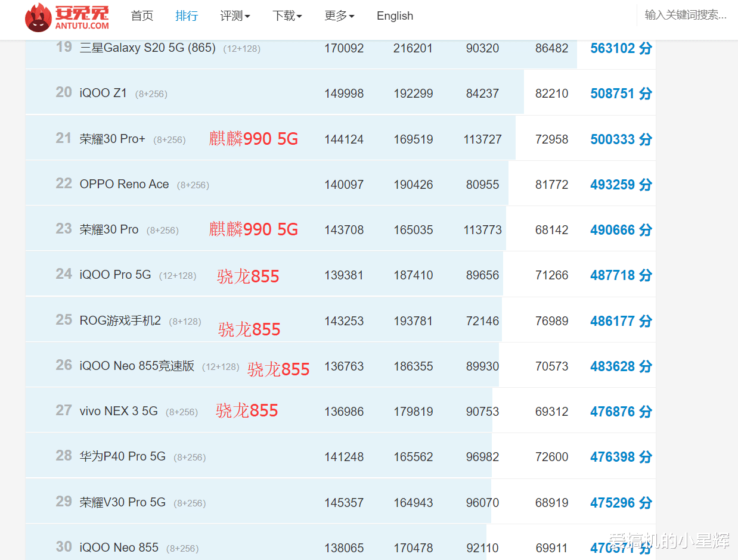The height and width of the screenshot is (560, 738).
Task: Click rank number 22
Action: click(64, 183)
